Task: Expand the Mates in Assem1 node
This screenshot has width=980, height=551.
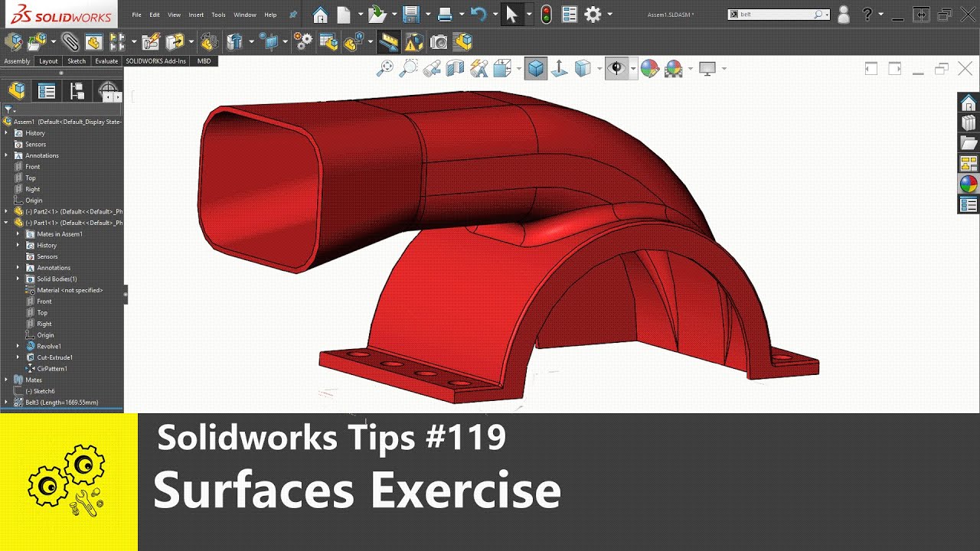Action: pos(18,234)
